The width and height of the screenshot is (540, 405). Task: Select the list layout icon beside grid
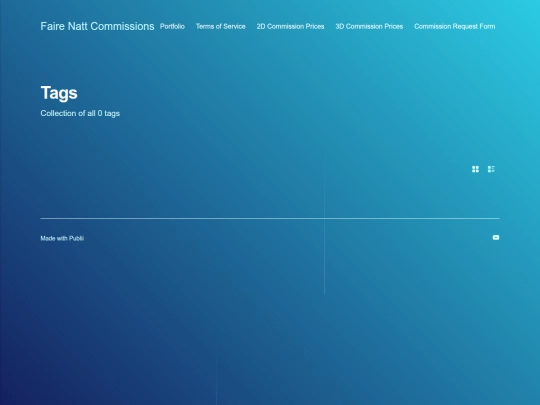pyautogui.click(x=491, y=169)
